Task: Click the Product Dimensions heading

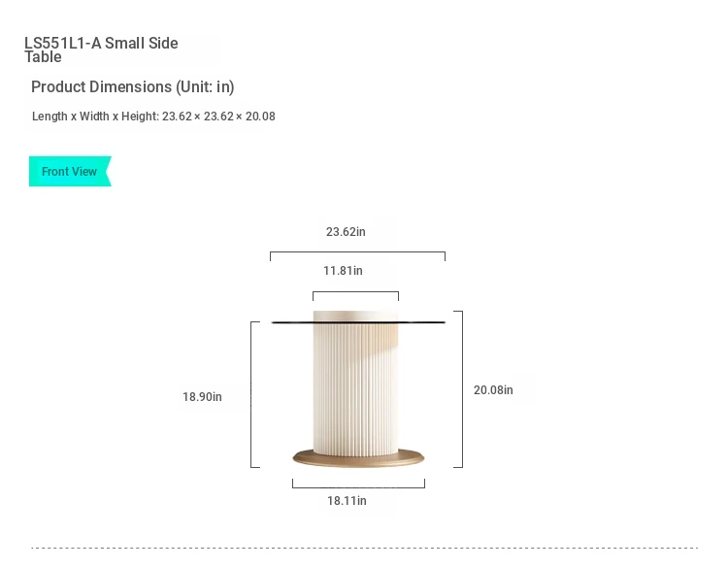Action: pyautogui.click(x=133, y=86)
